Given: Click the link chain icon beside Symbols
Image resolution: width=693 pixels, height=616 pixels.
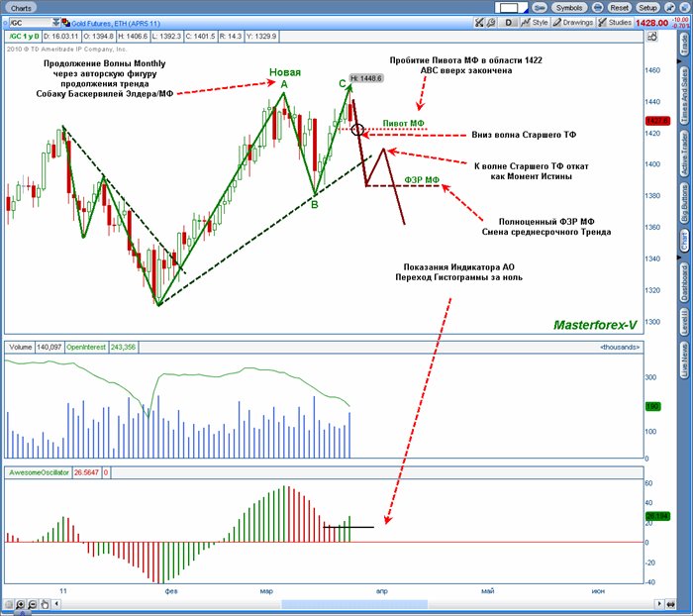Looking at the screenshot, I should tap(540, 8).
